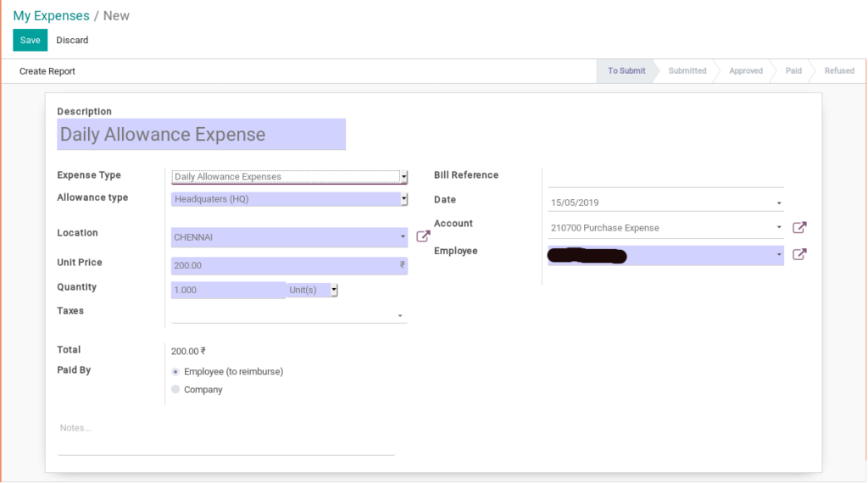Open external link icon beside Location field
The image size is (868, 483).
423,236
